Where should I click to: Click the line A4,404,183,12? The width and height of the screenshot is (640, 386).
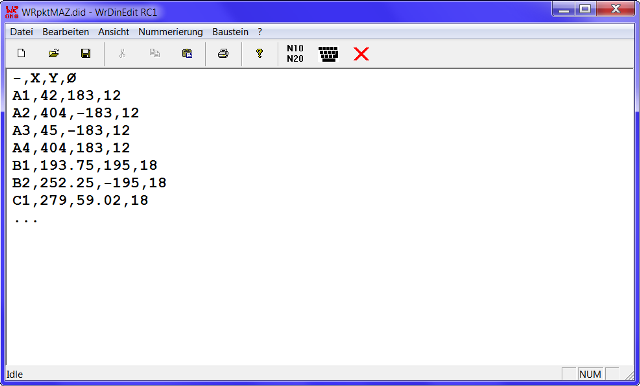pyautogui.click(x=71, y=148)
